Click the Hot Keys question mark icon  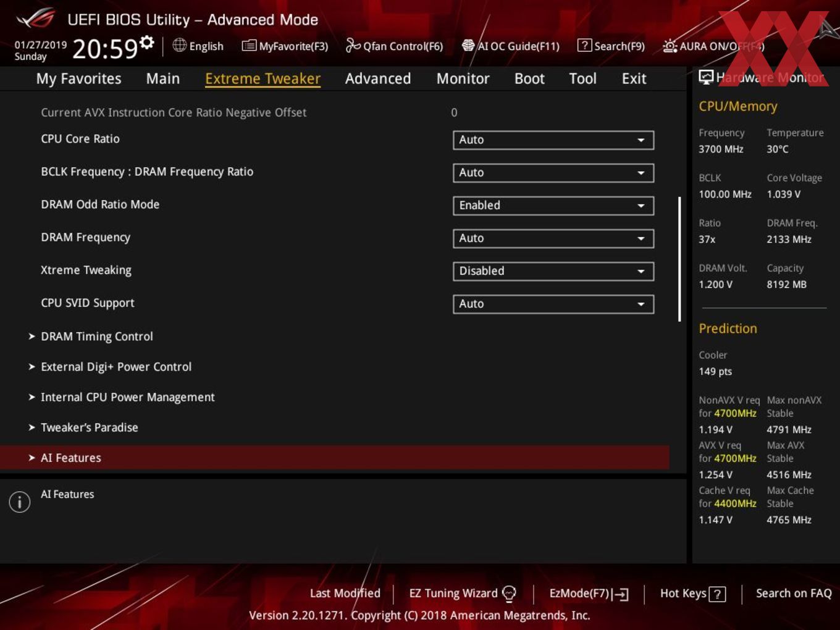[717, 594]
